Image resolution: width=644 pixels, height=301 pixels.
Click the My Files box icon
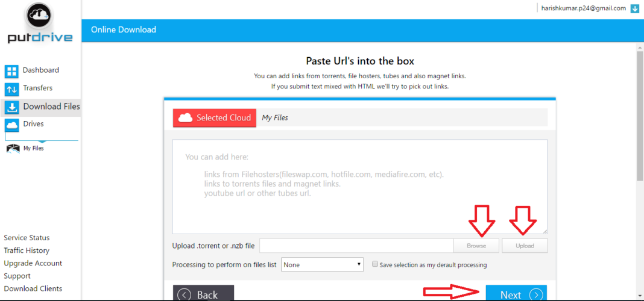13,149
